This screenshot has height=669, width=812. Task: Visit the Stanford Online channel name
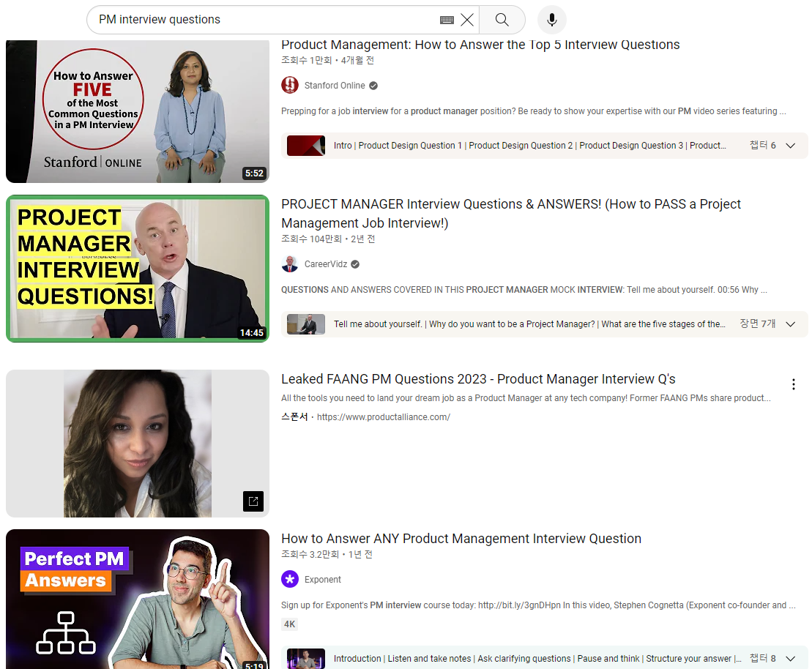pyautogui.click(x=335, y=86)
